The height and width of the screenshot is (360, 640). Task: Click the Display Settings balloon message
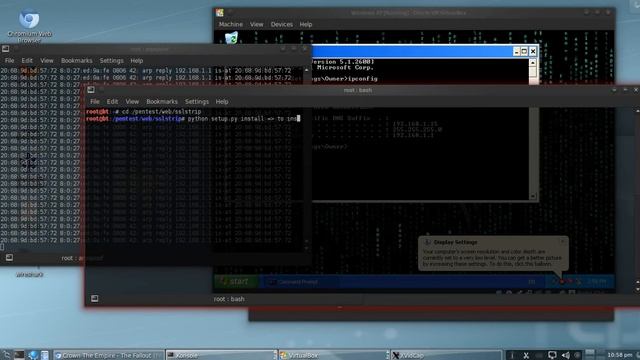point(492,258)
